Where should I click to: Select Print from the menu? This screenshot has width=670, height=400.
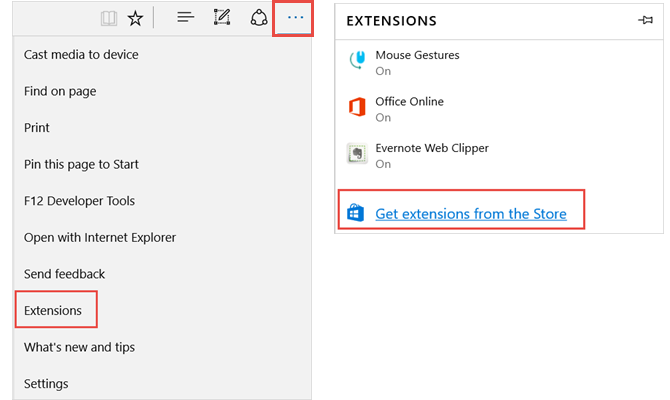click(x=37, y=128)
